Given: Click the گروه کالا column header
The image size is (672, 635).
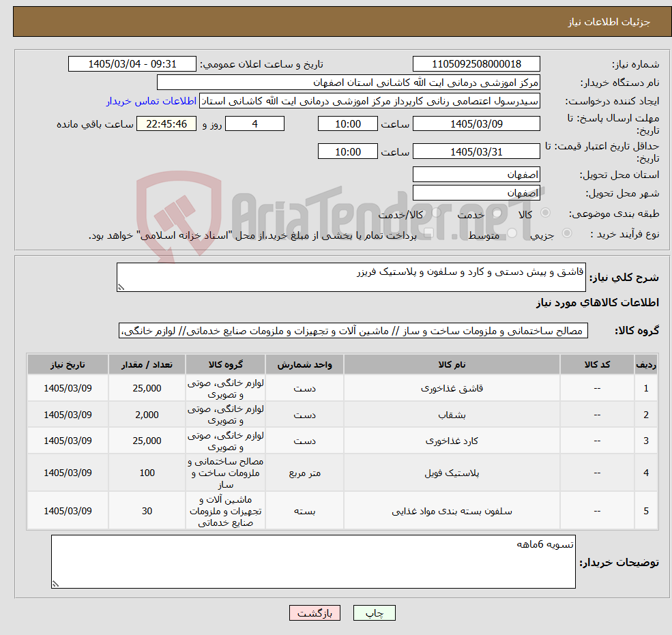Looking at the screenshot, I should (225, 365).
